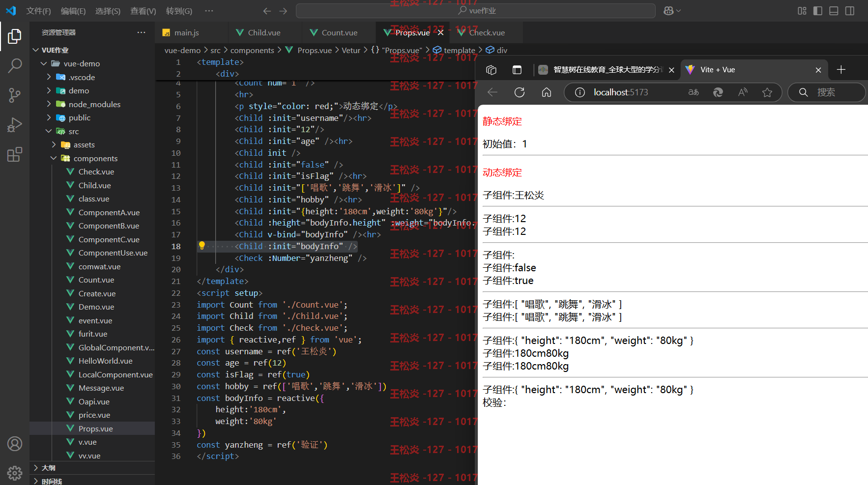
Task: Open ComponentUse.vue in the file explorer
Action: click(x=92, y=253)
